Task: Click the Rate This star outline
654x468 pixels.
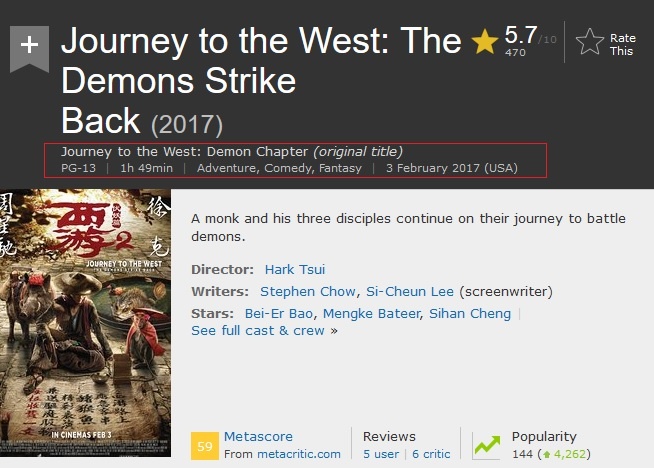Action: click(x=590, y=42)
